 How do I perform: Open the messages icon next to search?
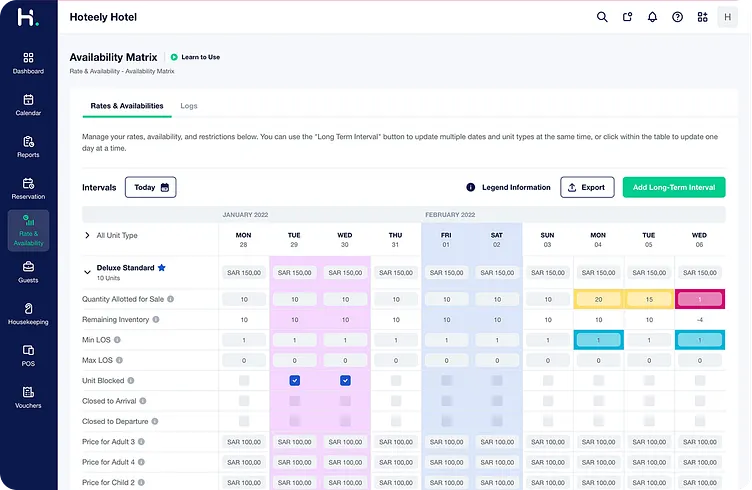627,17
